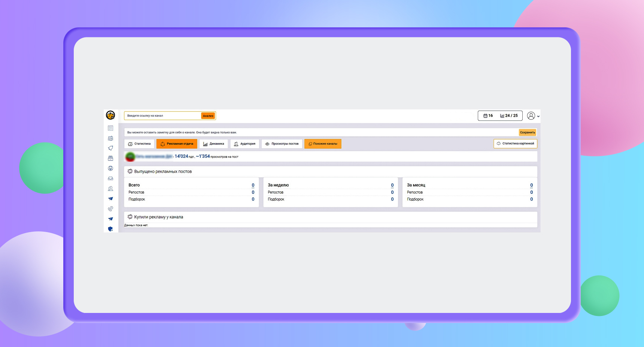Select the Рекламная отдача tab
The width and height of the screenshot is (644, 347).
coord(177,144)
